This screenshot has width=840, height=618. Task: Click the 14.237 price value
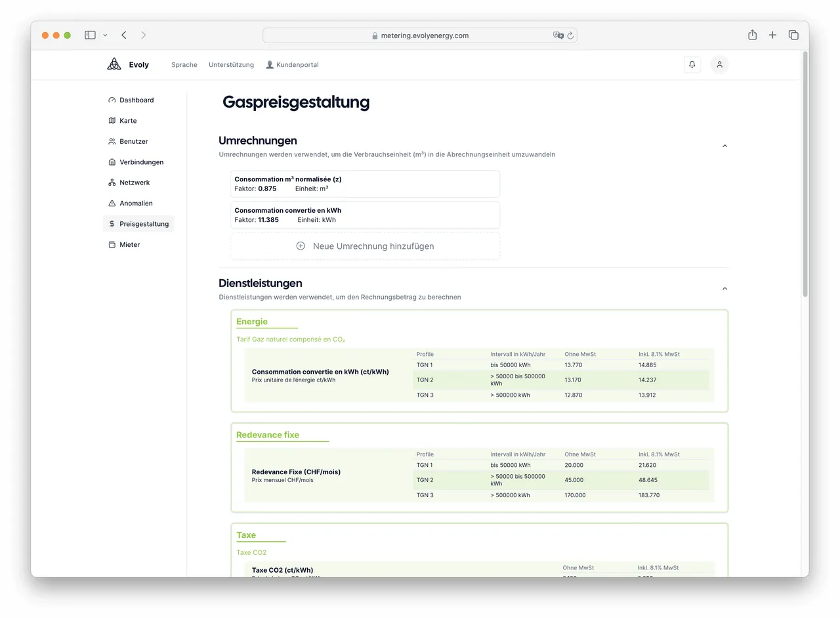(647, 380)
